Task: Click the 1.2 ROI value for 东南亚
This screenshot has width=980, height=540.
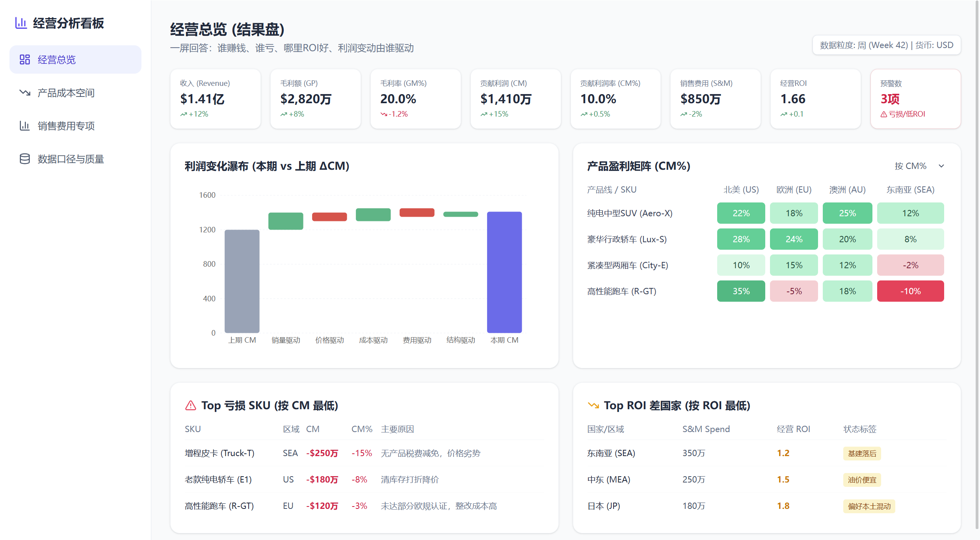Action: click(783, 453)
